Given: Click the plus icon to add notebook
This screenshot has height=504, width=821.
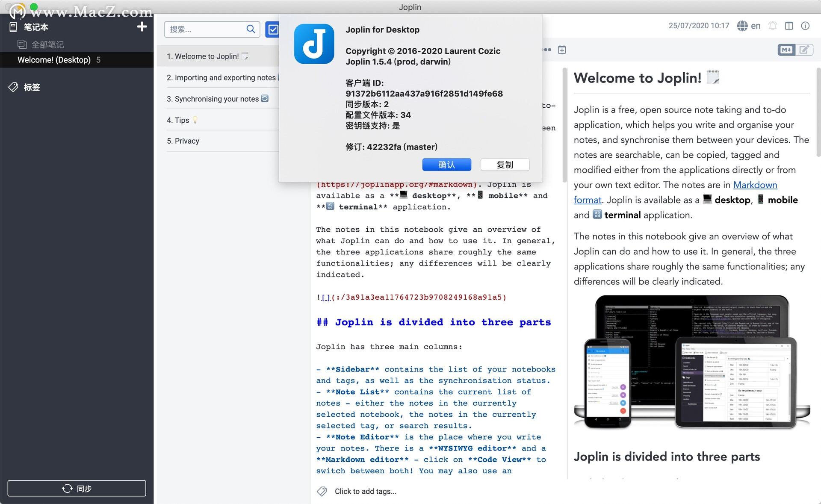Looking at the screenshot, I should pos(142,27).
